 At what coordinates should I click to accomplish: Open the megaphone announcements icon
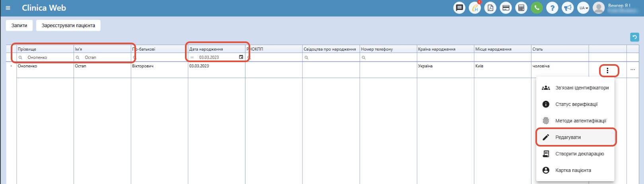click(x=568, y=8)
